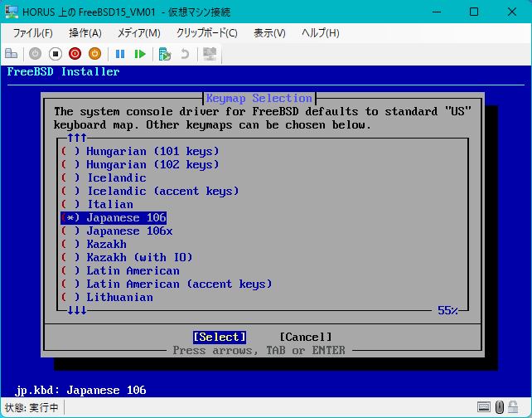Click the mouse status icon in status bar
Screen dimensions: 532x418
500,406
